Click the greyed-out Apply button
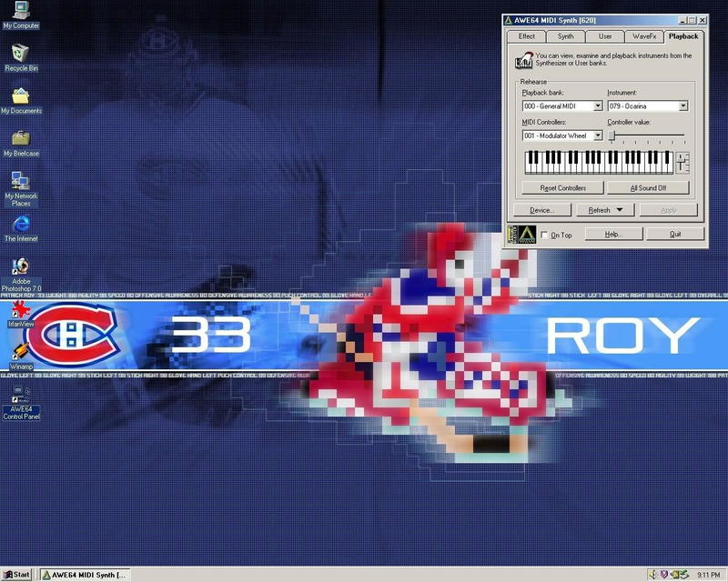 669,210
